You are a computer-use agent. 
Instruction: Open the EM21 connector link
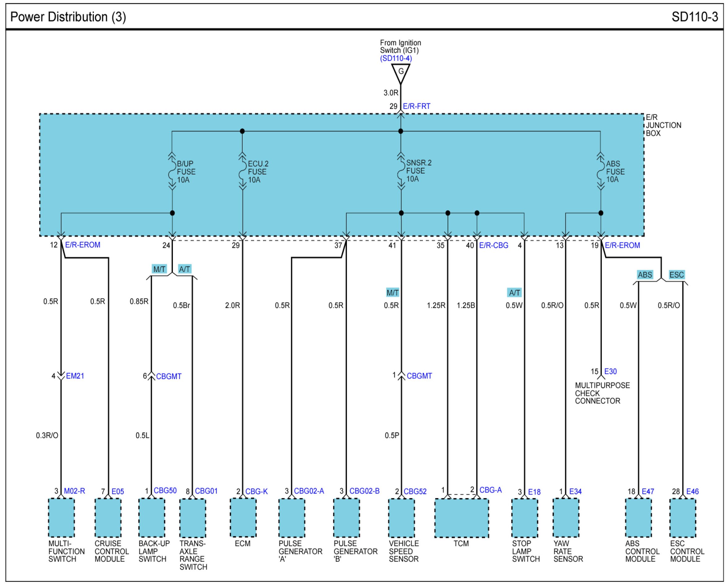pos(75,376)
